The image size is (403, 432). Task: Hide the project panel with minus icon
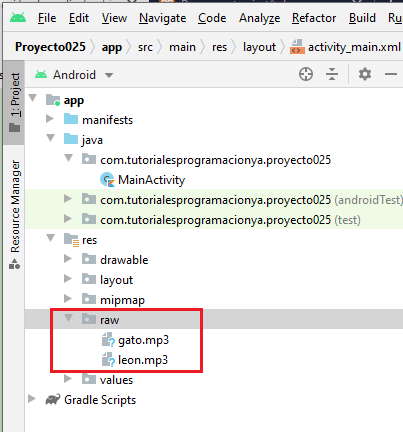click(391, 74)
